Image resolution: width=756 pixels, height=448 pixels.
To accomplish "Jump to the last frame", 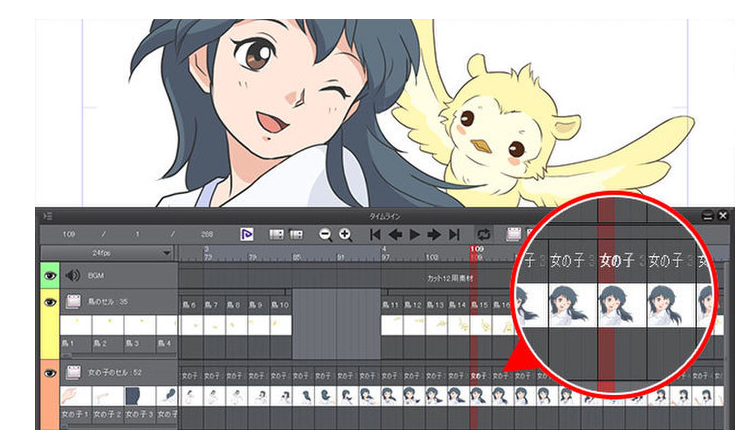I will [454, 234].
